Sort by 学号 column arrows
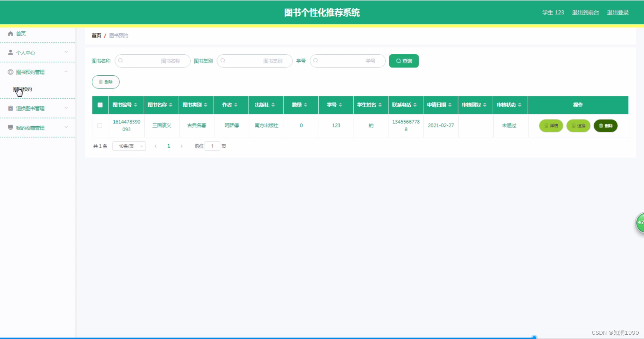 tap(340, 105)
